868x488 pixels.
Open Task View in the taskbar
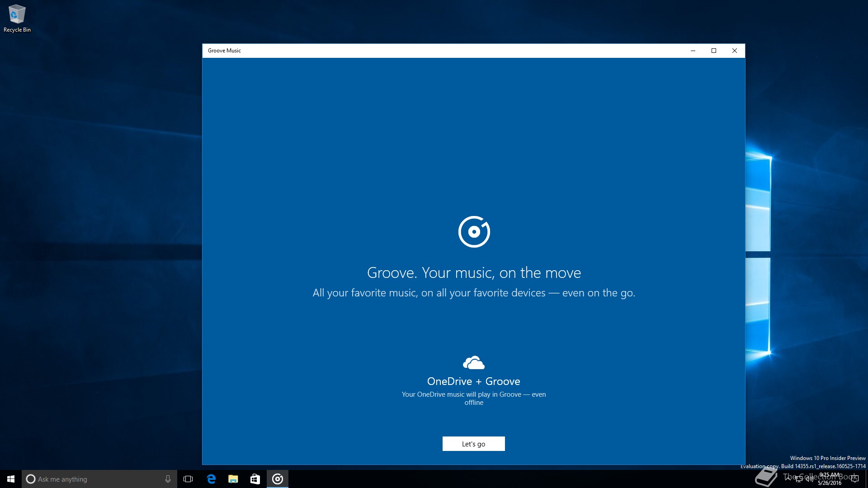(x=188, y=479)
